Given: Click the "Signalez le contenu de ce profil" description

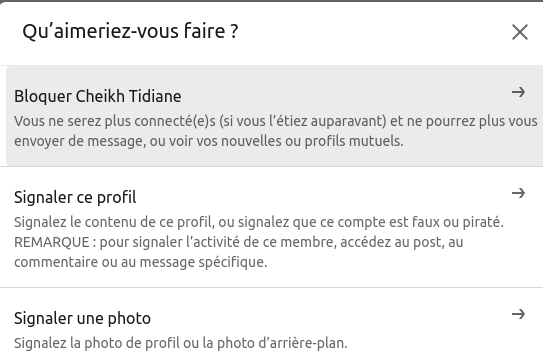Looking at the screenshot, I should (x=259, y=242).
